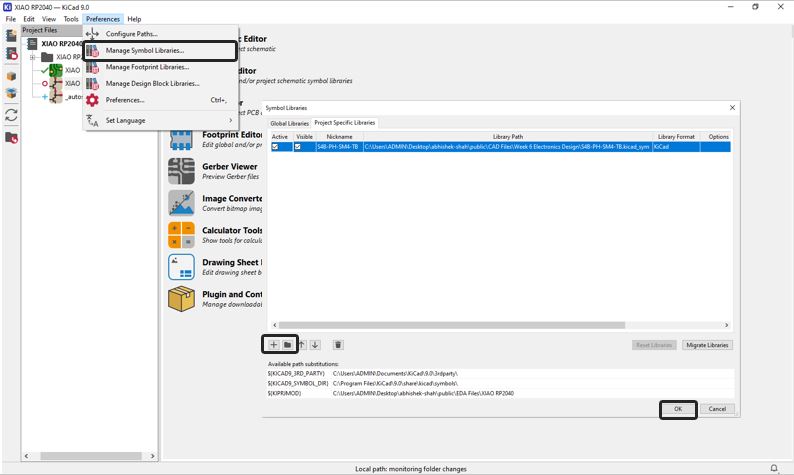Click the Library Path column header
Screen dimensions: 794x475
[507, 137]
